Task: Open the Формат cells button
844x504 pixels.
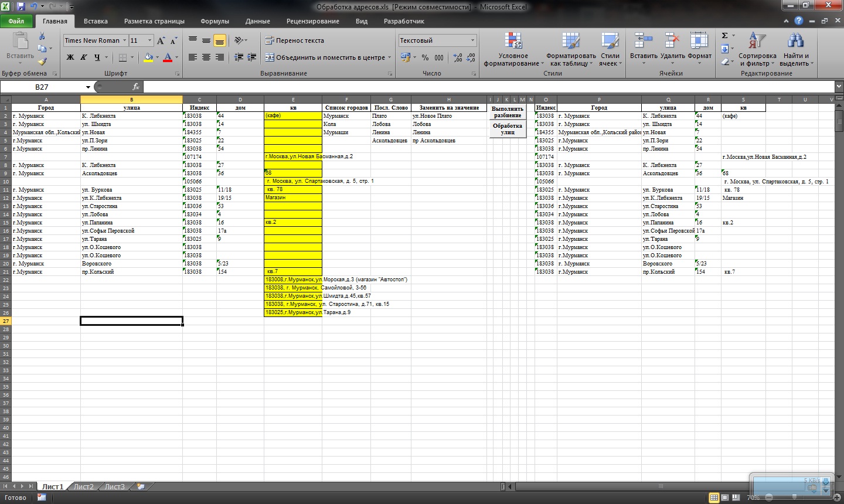Action: click(x=699, y=48)
